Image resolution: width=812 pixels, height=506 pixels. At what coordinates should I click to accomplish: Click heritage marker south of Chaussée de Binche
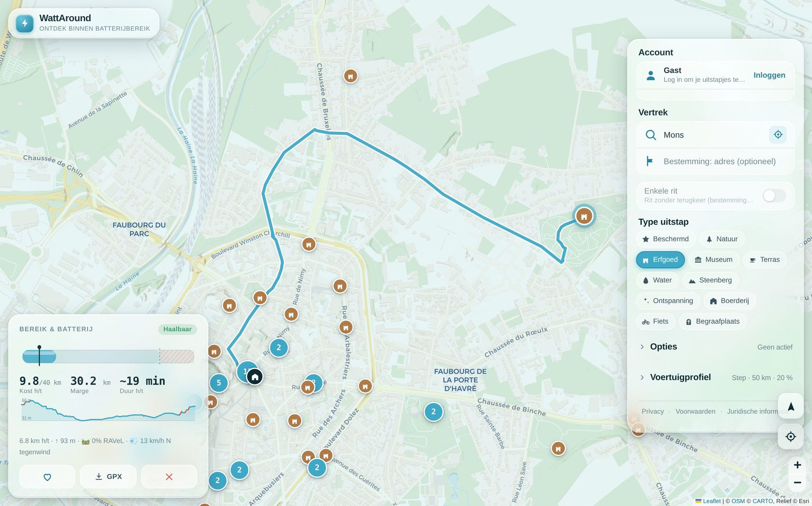tap(558, 449)
